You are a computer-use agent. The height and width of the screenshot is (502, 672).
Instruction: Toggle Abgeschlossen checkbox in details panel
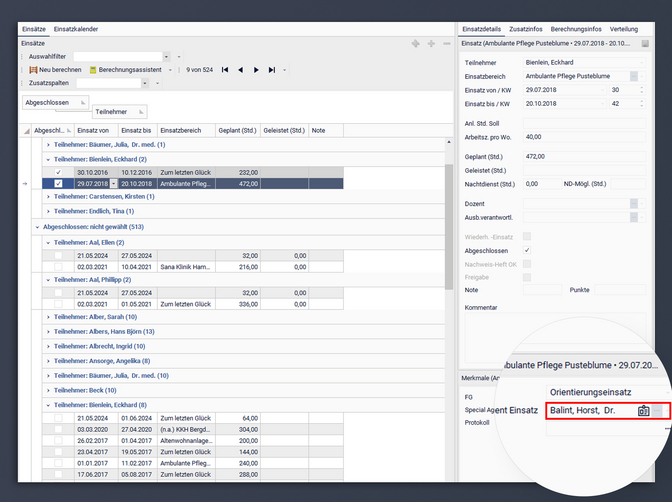coord(527,249)
